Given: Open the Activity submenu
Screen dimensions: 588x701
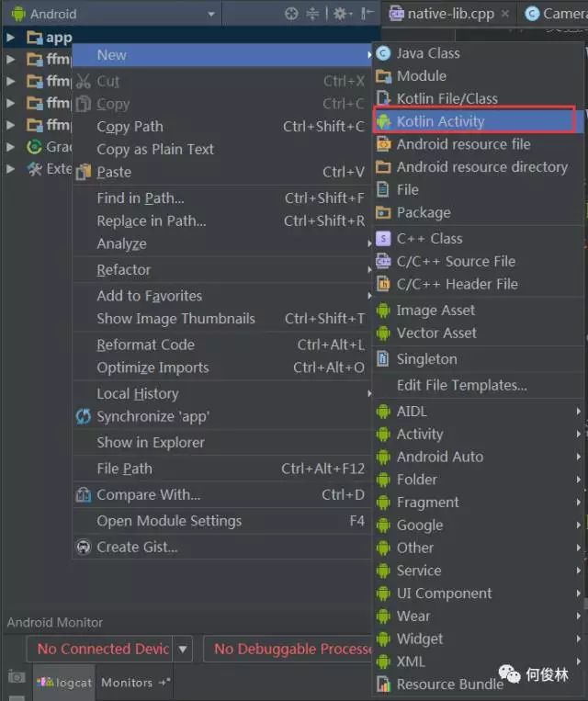Looking at the screenshot, I should pos(479,434).
